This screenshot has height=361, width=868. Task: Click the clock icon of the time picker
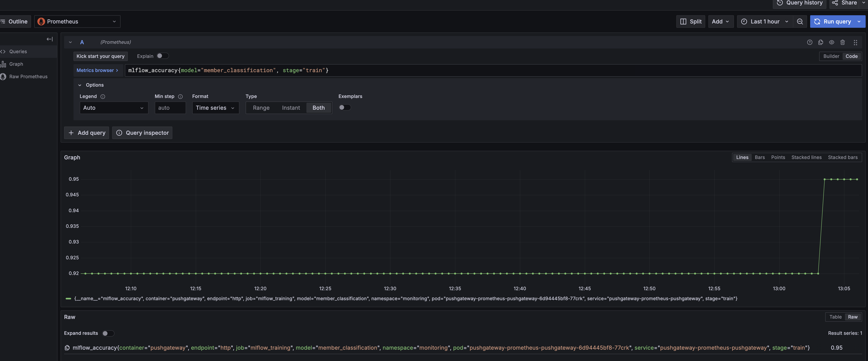click(x=744, y=22)
